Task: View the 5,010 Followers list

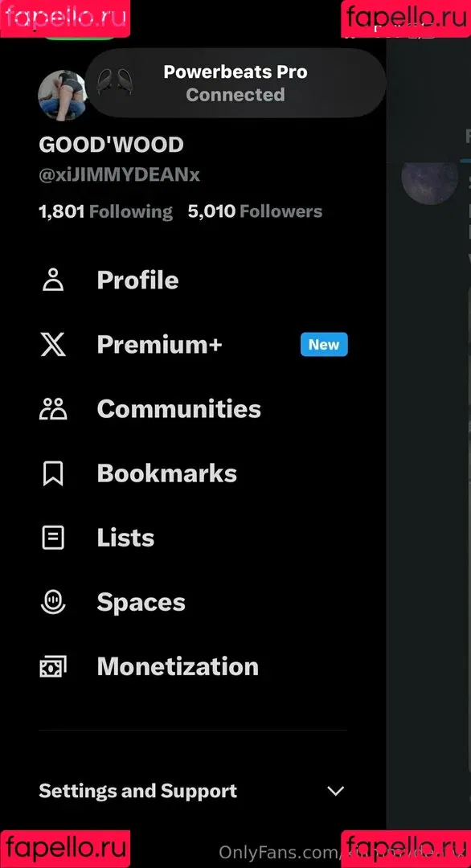Action: [x=255, y=211]
